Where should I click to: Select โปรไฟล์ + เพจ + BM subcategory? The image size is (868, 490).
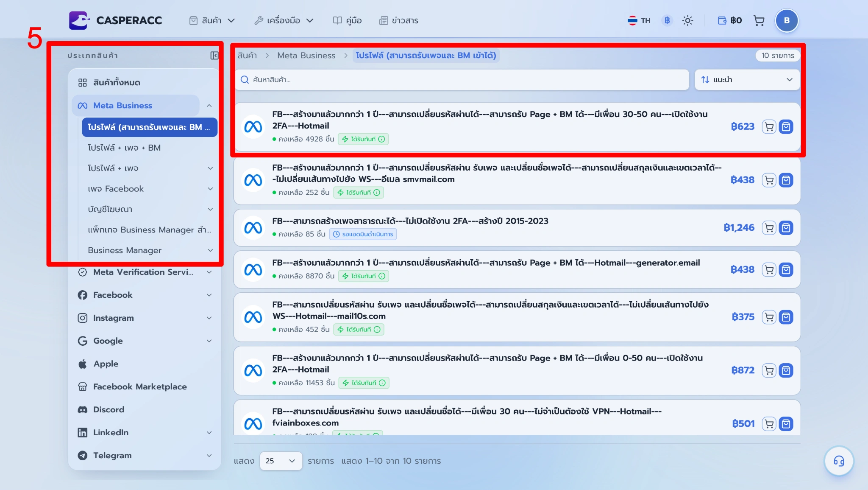pos(149,148)
